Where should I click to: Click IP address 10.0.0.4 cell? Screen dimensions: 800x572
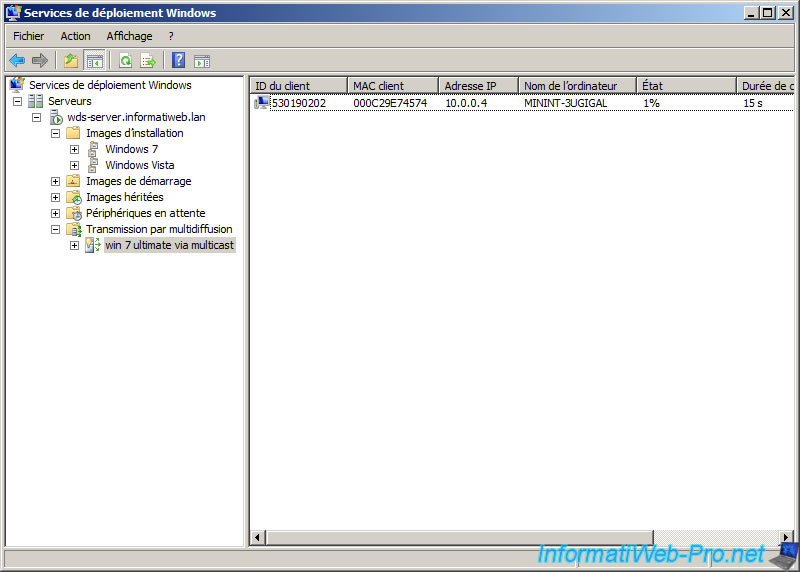tap(466, 103)
